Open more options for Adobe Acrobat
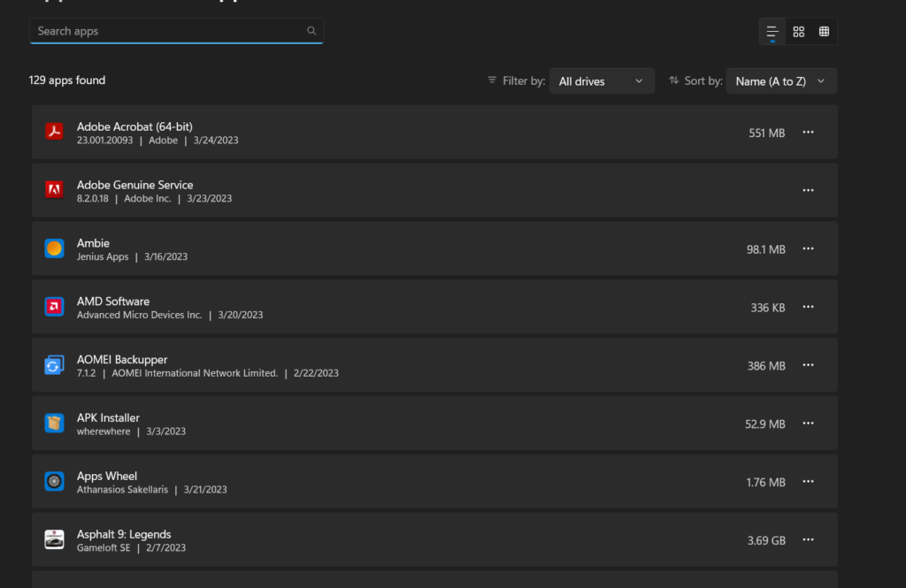This screenshot has width=906, height=588. click(808, 133)
